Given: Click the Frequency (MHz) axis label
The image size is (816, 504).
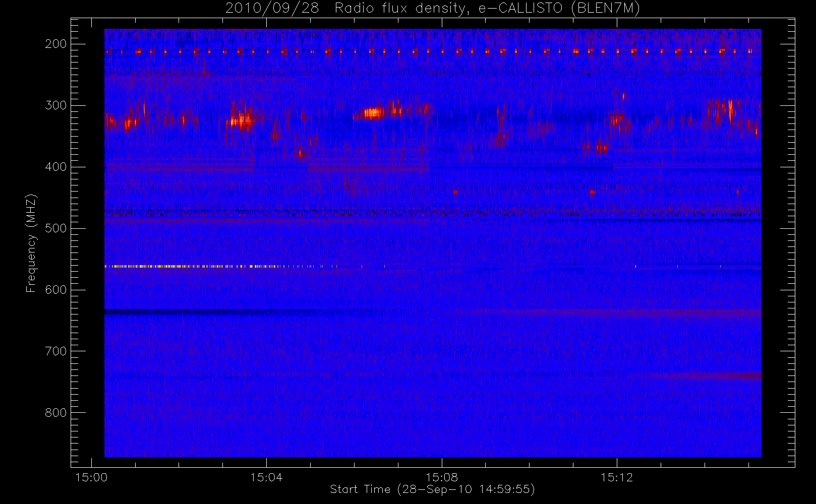Looking at the screenshot, I should click(x=31, y=243).
